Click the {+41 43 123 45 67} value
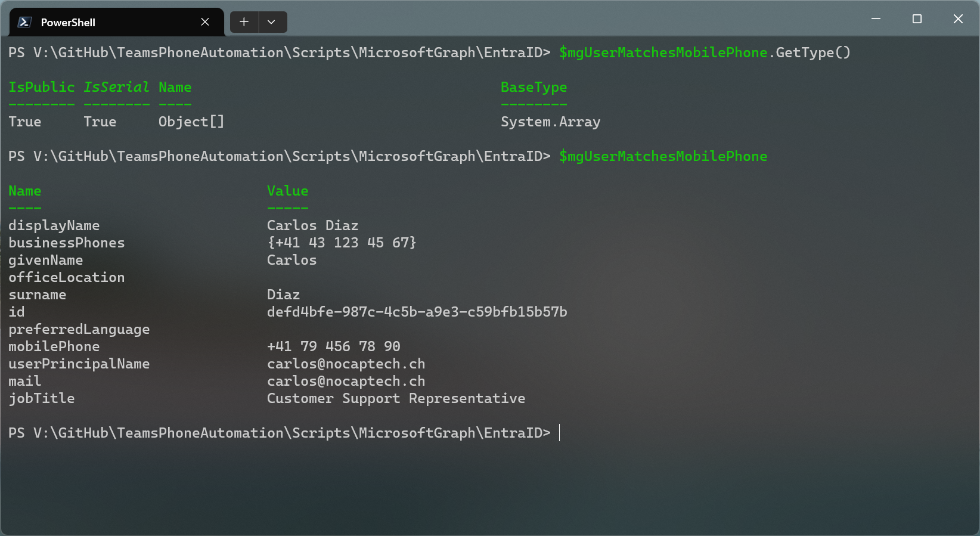This screenshot has width=980, height=536. (x=342, y=243)
